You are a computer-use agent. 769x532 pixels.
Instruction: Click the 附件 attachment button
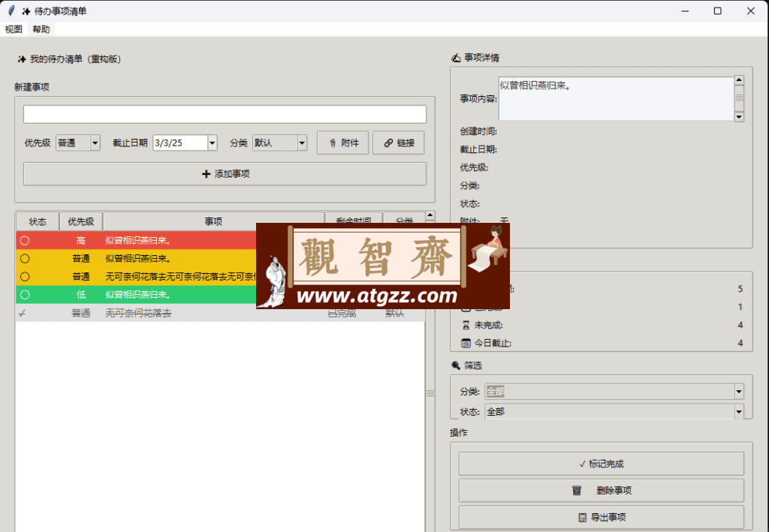tap(342, 143)
